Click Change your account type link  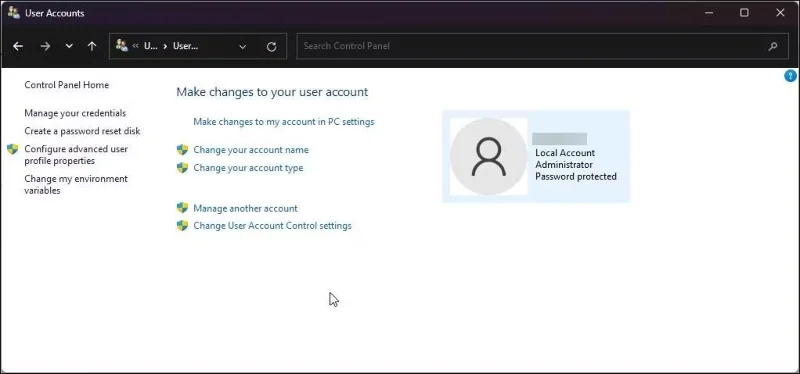coord(248,167)
